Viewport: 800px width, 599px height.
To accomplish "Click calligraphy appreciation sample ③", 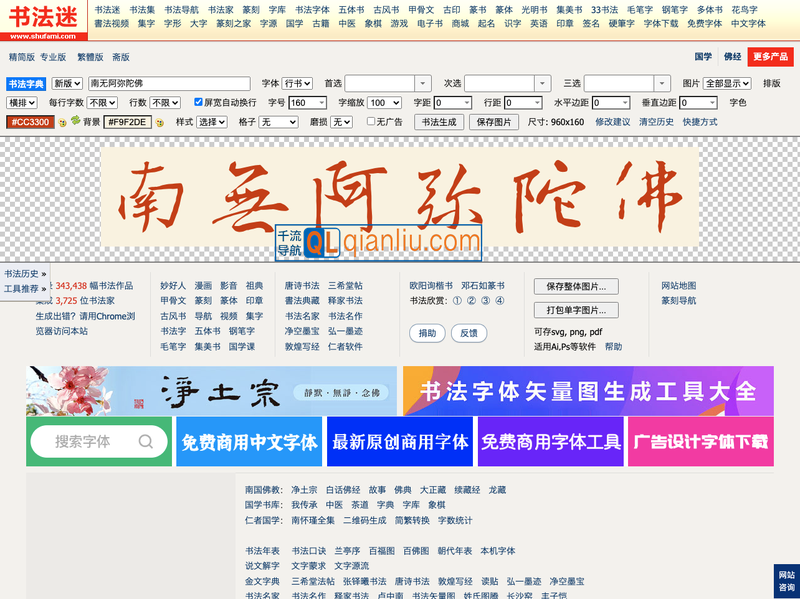I will pos(485,300).
